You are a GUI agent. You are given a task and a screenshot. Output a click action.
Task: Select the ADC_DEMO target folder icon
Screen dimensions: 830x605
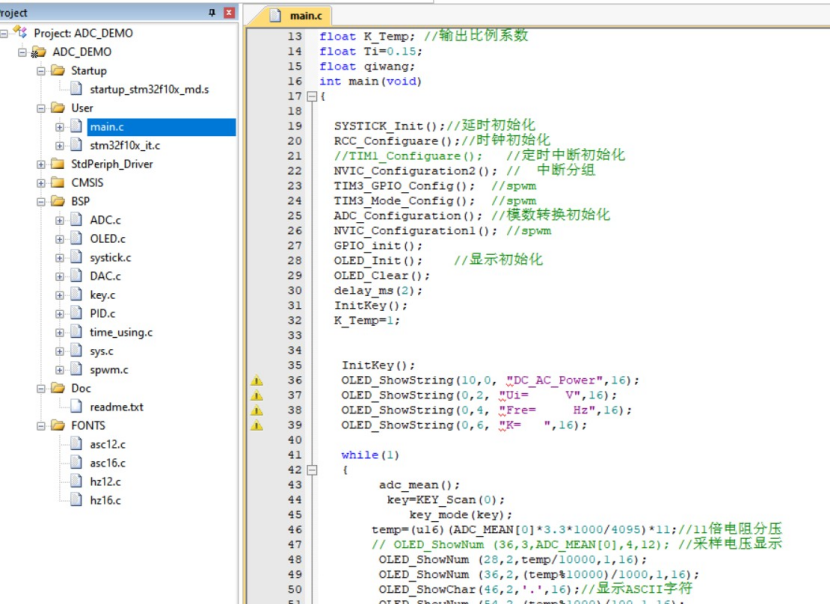(x=38, y=52)
